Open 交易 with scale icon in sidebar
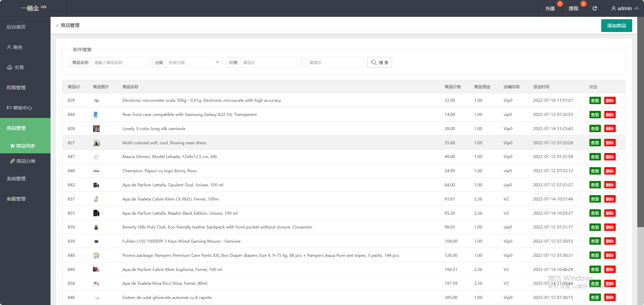 click(15, 67)
